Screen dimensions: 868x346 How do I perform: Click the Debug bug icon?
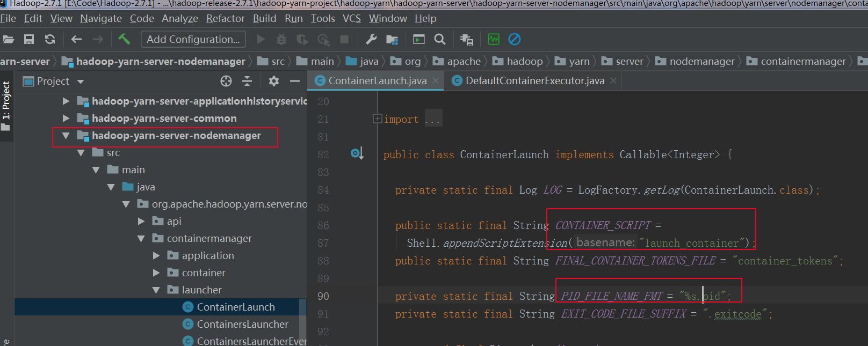pyautogui.click(x=281, y=39)
